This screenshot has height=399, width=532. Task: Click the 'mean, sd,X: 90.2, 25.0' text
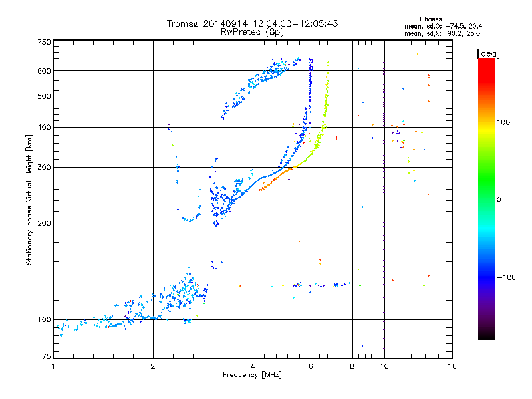coord(442,33)
